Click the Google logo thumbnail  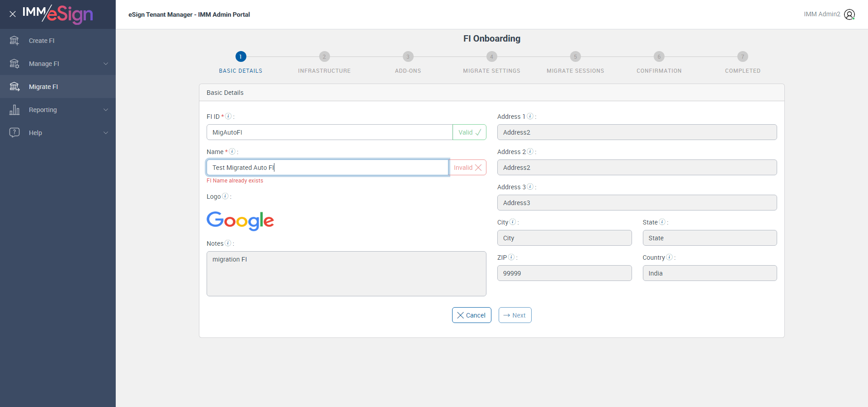240,221
